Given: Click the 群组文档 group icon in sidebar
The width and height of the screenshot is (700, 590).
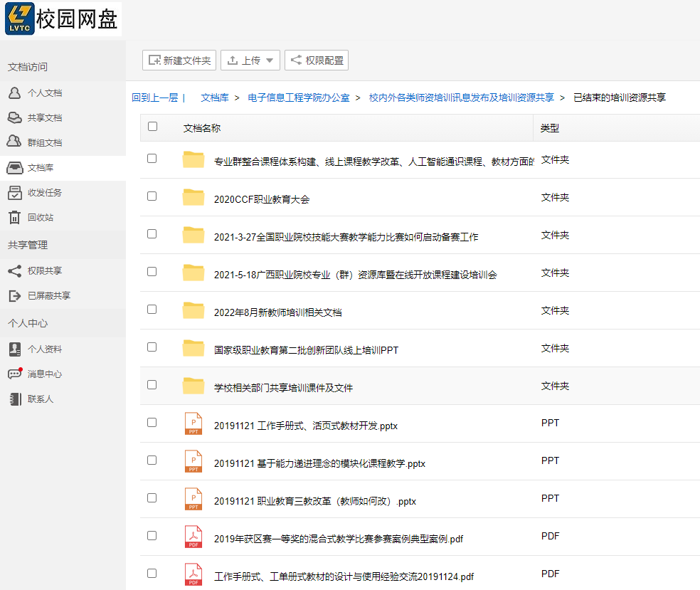Looking at the screenshot, I should [x=14, y=142].
